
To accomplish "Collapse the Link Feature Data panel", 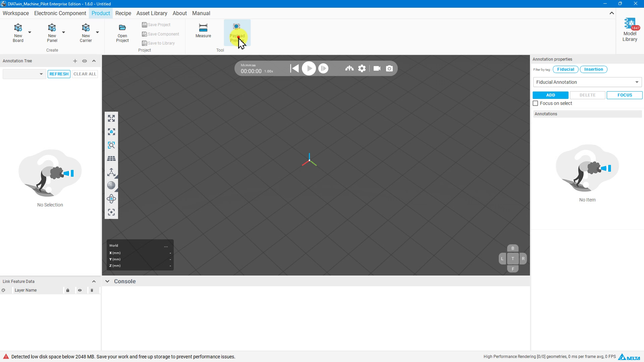I will pyautogui.click(x=94, y=282).
